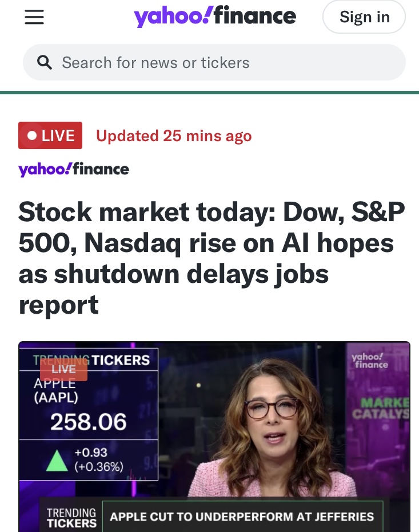Click the 'Updated 25 mins ago' timestamp
419x532 pixels.
174,136
